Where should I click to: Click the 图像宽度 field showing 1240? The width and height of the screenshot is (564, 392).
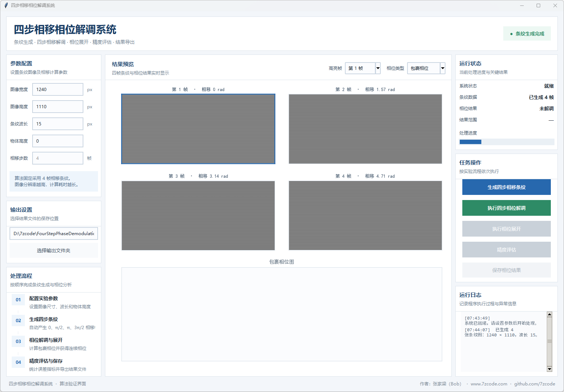coord(58,89)
